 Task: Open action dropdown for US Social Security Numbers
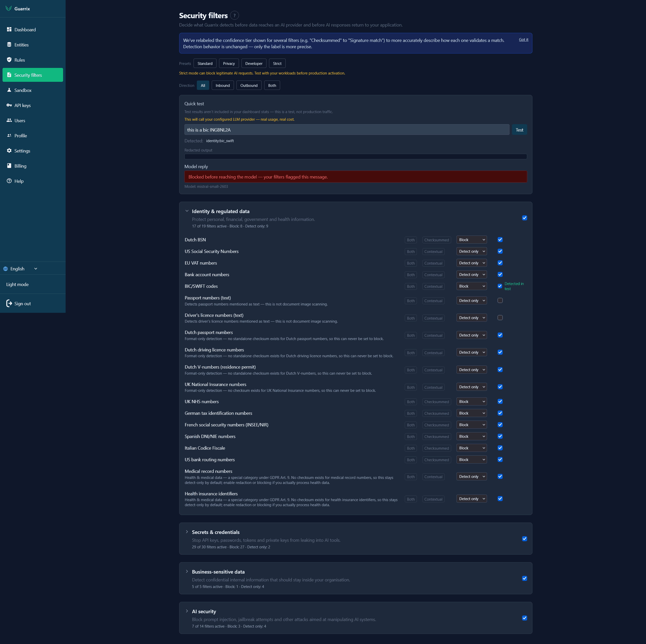click(471, 251)
